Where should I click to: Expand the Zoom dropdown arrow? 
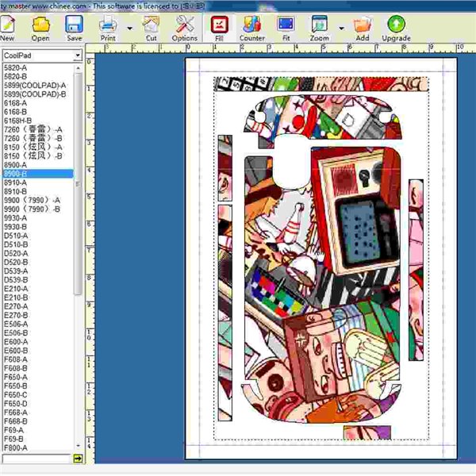point(341,29)
